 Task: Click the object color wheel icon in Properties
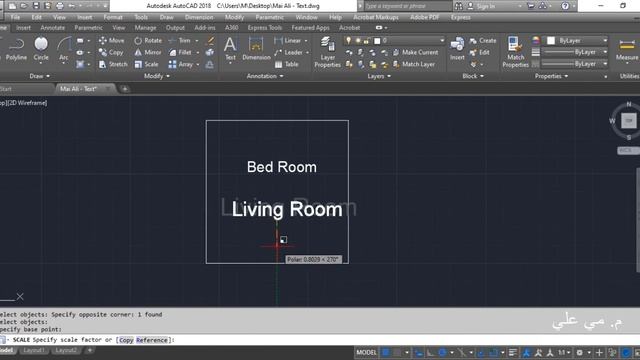[x=536, y=40]
